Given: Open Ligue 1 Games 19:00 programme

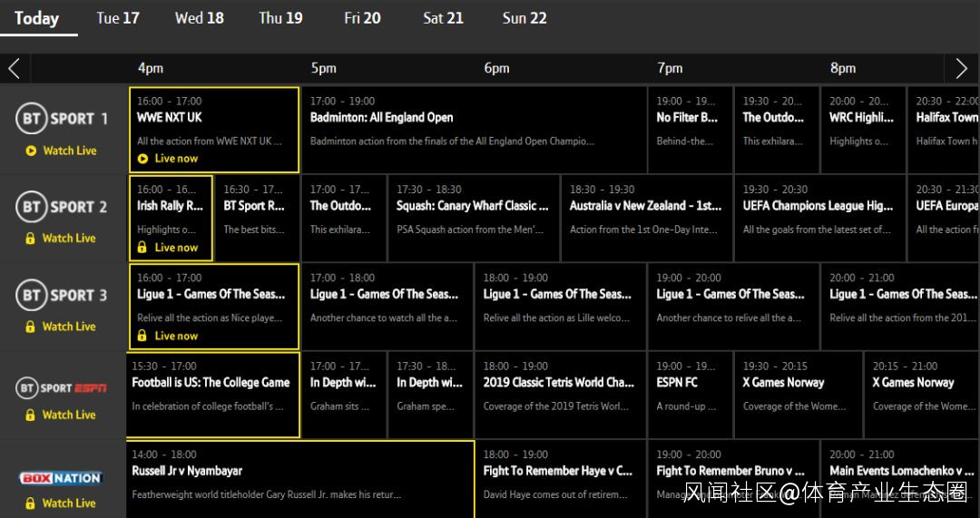Looking at the screenshot, I should pyautogui.click(x=734, y=307).
